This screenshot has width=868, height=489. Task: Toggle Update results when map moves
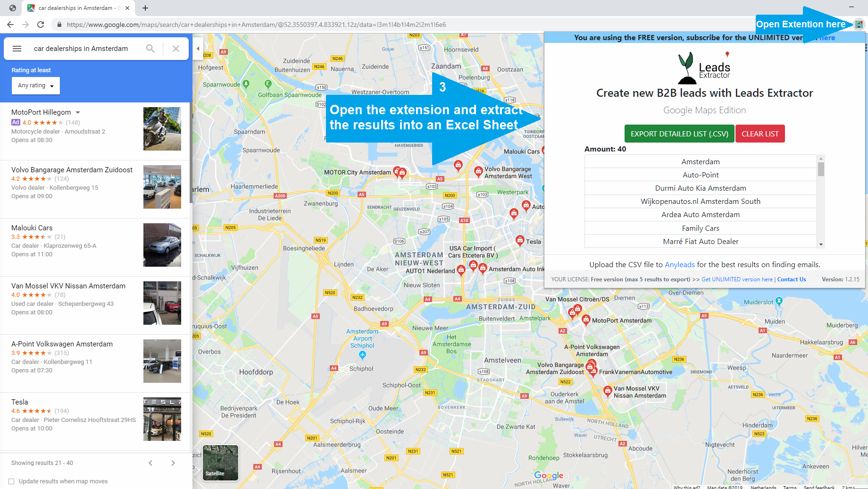tap(11, 481)
